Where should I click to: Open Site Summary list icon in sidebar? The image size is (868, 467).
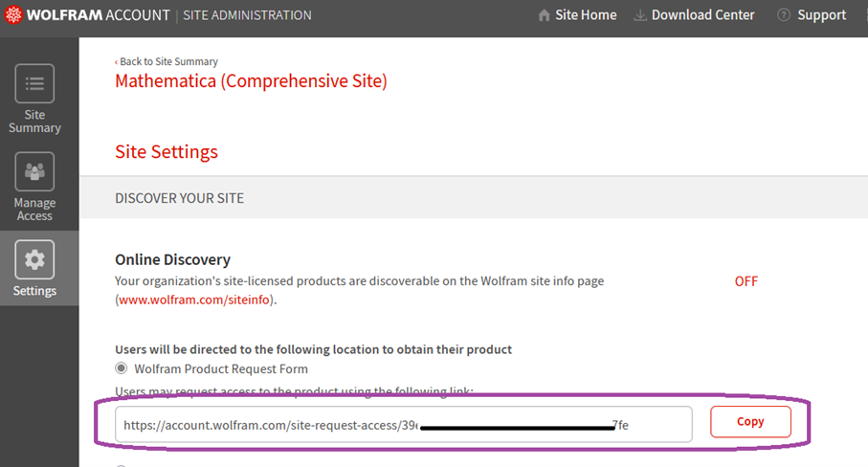point(34,84)
